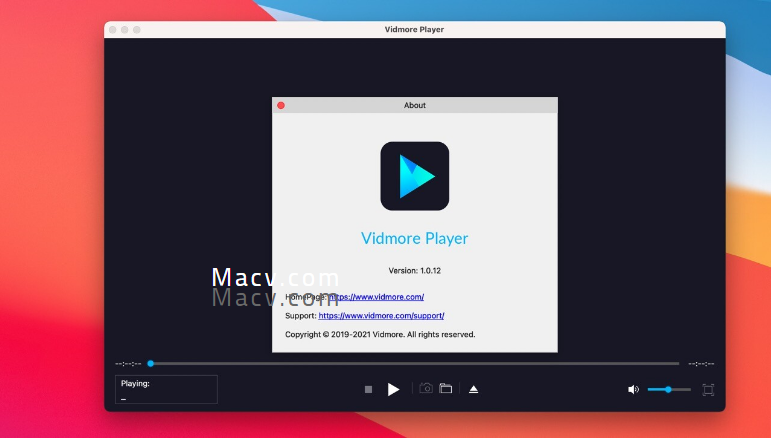
Task: Click the Vidmore Player title in About
Action: 415,238
